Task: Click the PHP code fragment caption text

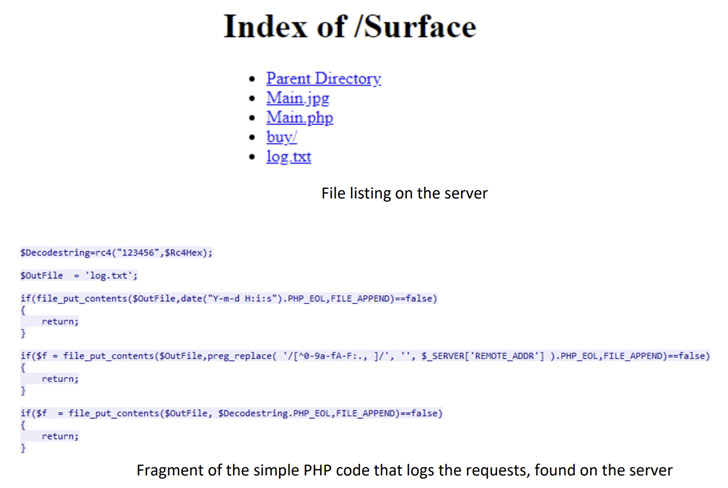Action: pyautogui.click(x=404, y=469)
